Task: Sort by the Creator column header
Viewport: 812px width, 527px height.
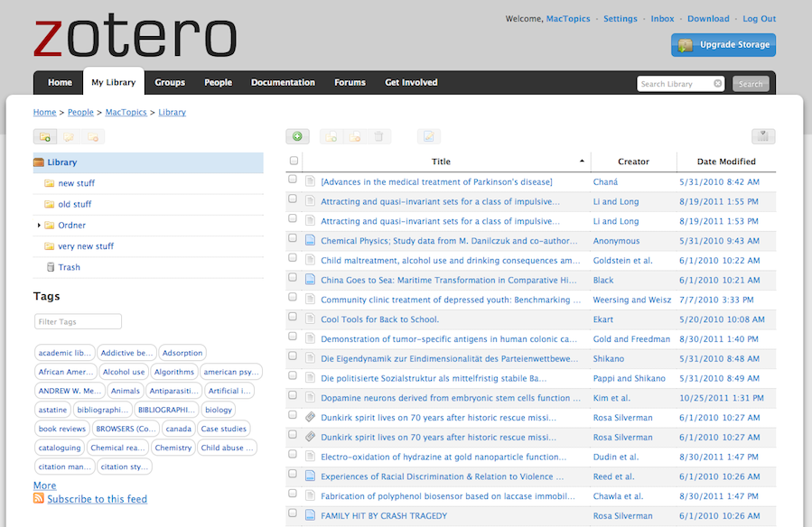Action: coord(633,162)
